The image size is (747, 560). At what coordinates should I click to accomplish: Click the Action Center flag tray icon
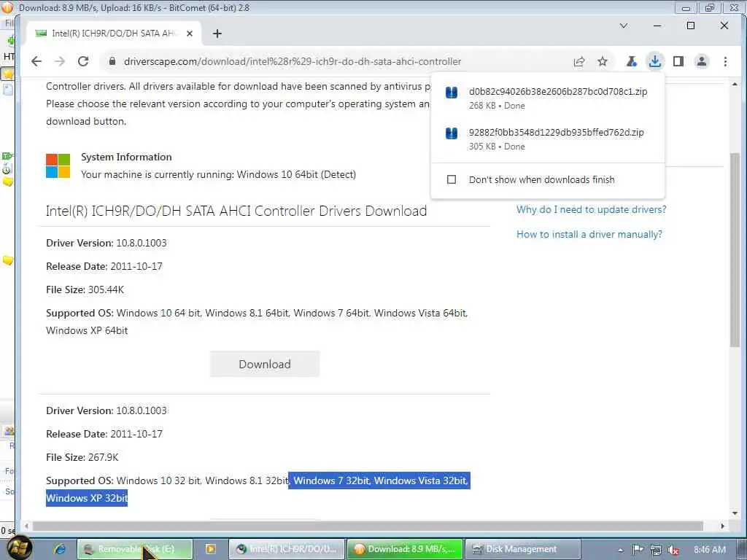point(638,550)
